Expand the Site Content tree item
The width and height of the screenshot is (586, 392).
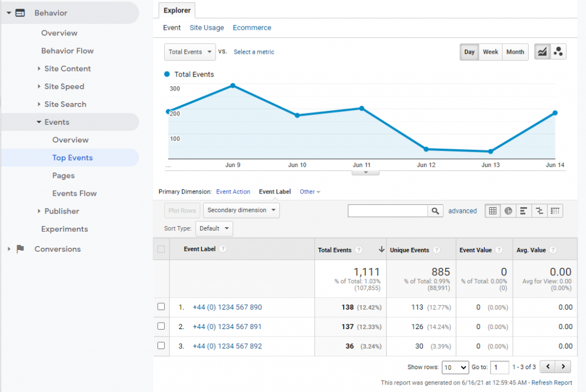pos(39,69)
